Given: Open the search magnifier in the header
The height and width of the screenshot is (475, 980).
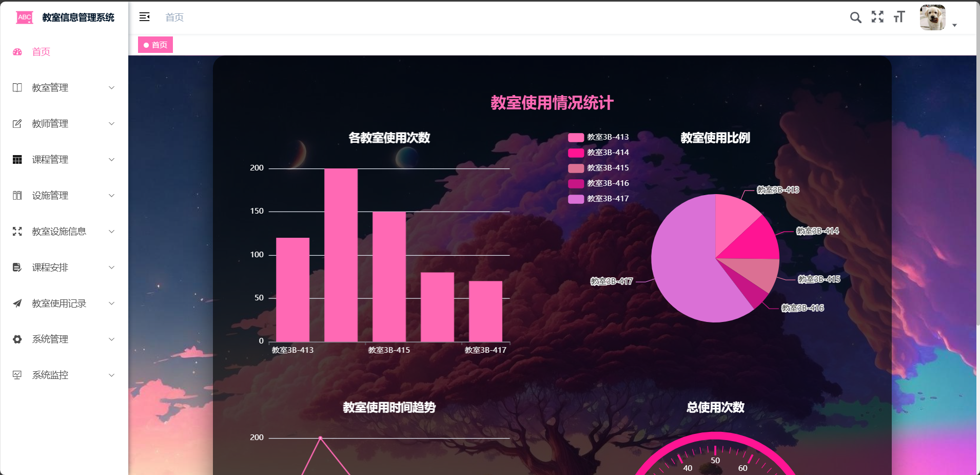Looking at the screenshot, I should pyautogui.click(x=855, y=17).
